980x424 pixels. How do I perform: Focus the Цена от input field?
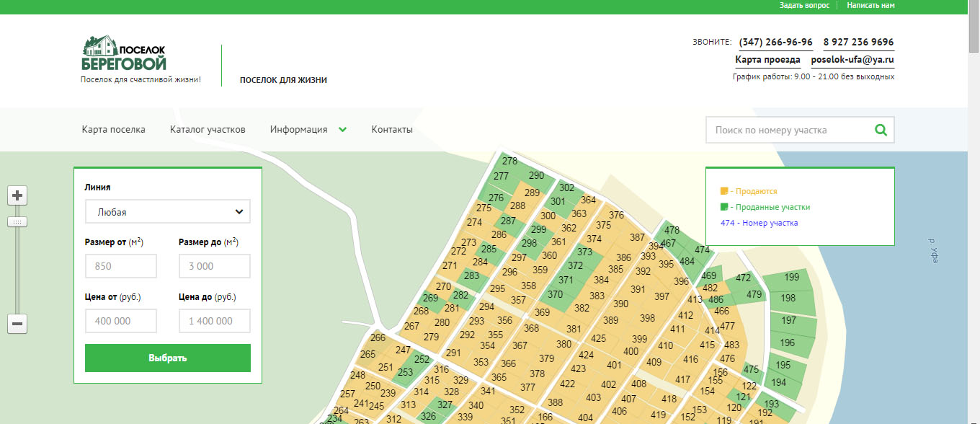point(121,321)
